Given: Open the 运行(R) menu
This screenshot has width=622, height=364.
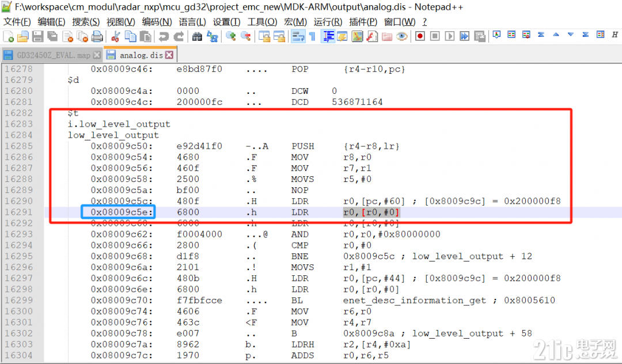Looking at the screenshot, I should pyautogui.click(x=328, y=22).
